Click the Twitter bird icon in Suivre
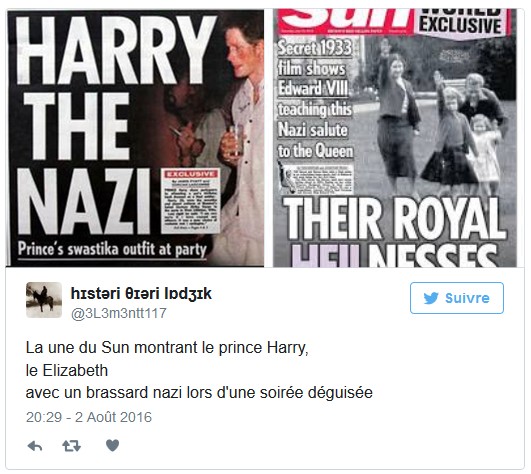Screen dimensions: 531x474 (x=431, y=298)
